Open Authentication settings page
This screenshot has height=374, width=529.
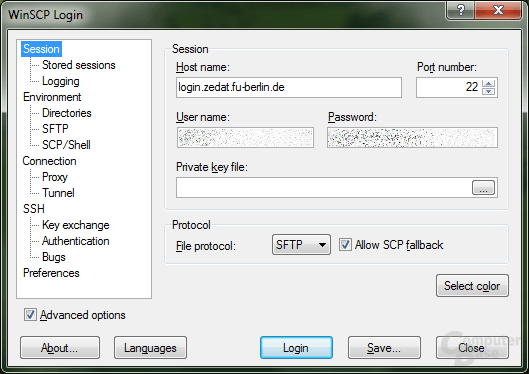76,241
